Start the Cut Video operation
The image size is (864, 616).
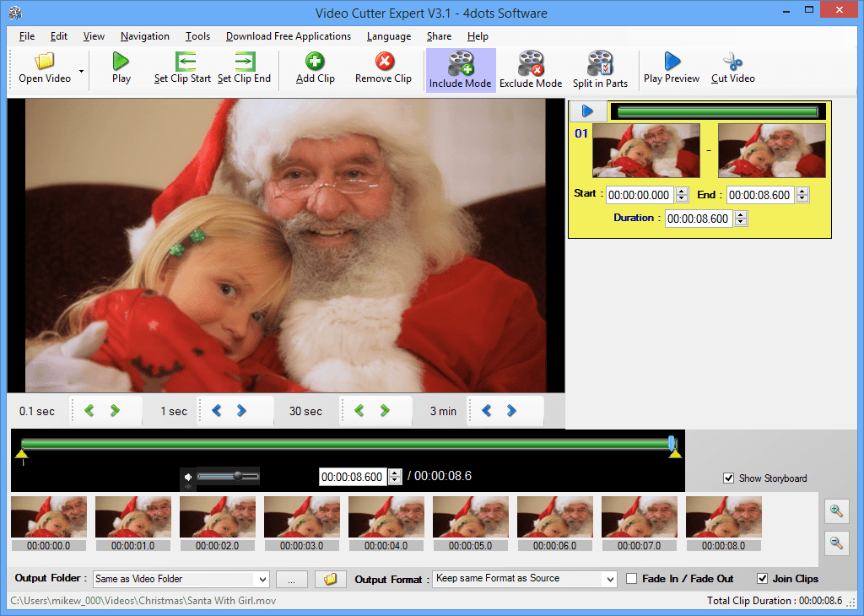[732, 69]
